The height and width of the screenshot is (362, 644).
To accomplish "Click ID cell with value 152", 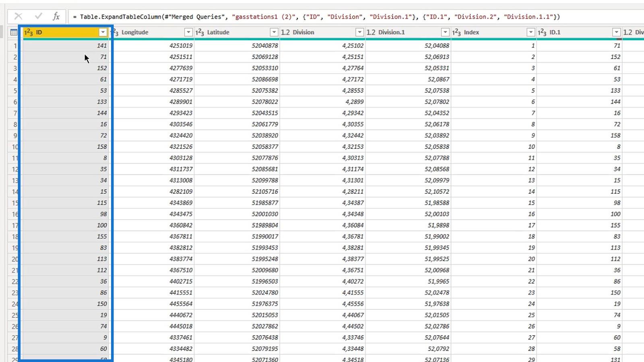I will click(66, 68).
